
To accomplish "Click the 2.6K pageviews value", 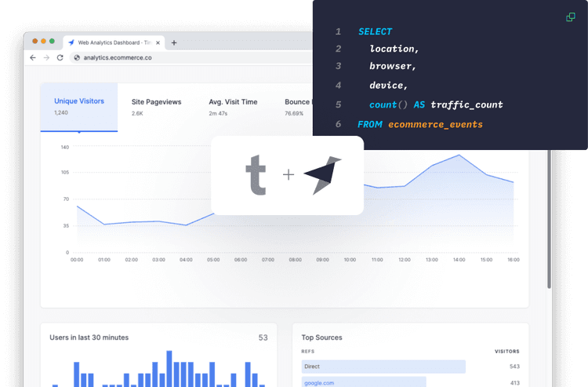I will pos(137,113).
